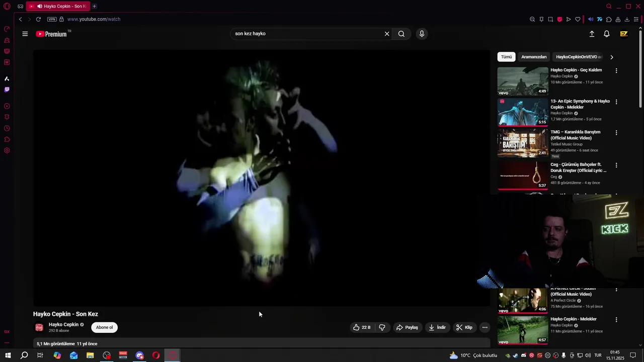Screen dimensions: 644x362
Task: Open Windows taskbar search
Action: pyautogui.click(x=24, y=355)
